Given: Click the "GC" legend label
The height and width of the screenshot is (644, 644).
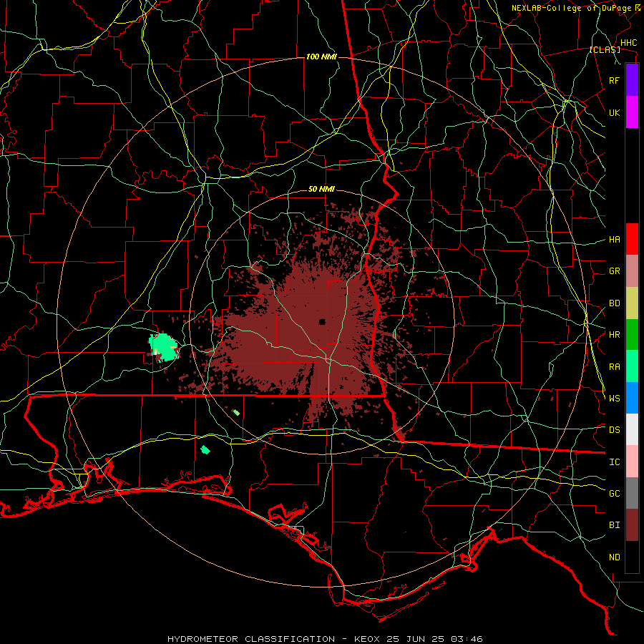Looking at the screenshot, I should click(x=614, y=494).
